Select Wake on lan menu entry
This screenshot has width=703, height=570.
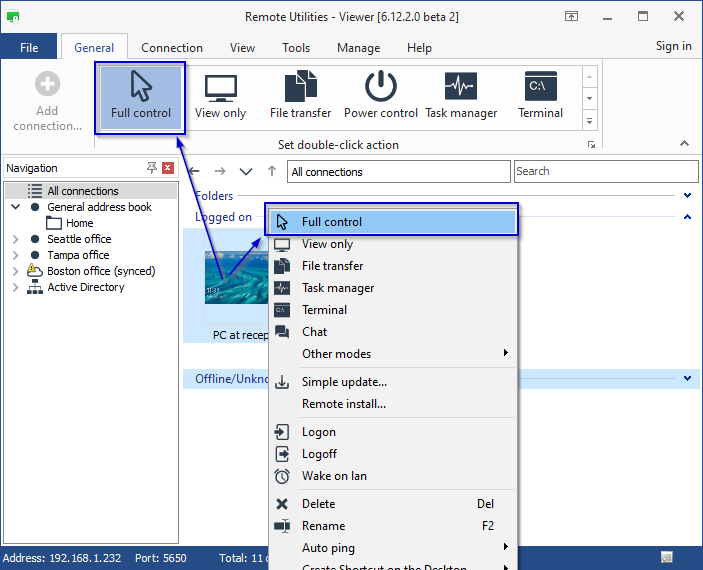coord(334,476)
